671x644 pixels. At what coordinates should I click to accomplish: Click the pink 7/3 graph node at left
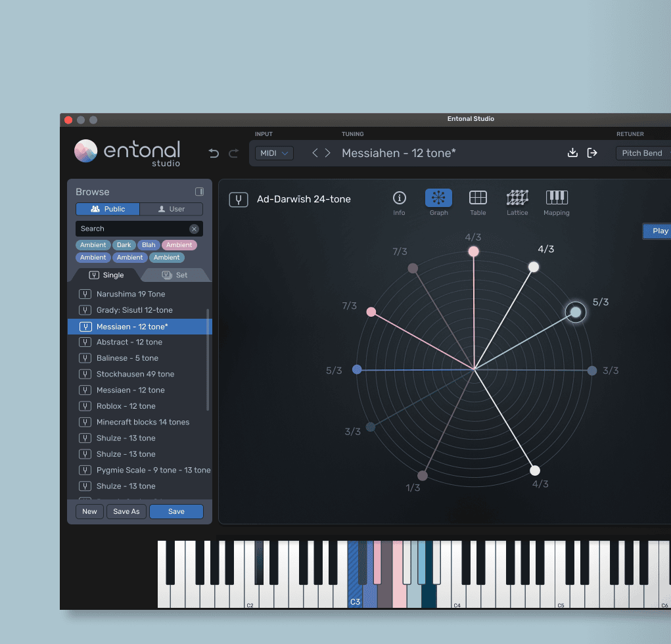pyautogui.click(x=371, y=312)
